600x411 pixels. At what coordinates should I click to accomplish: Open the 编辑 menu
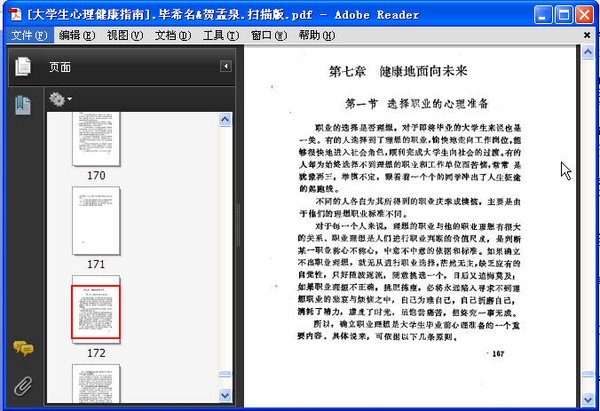(x=77, y=36)
